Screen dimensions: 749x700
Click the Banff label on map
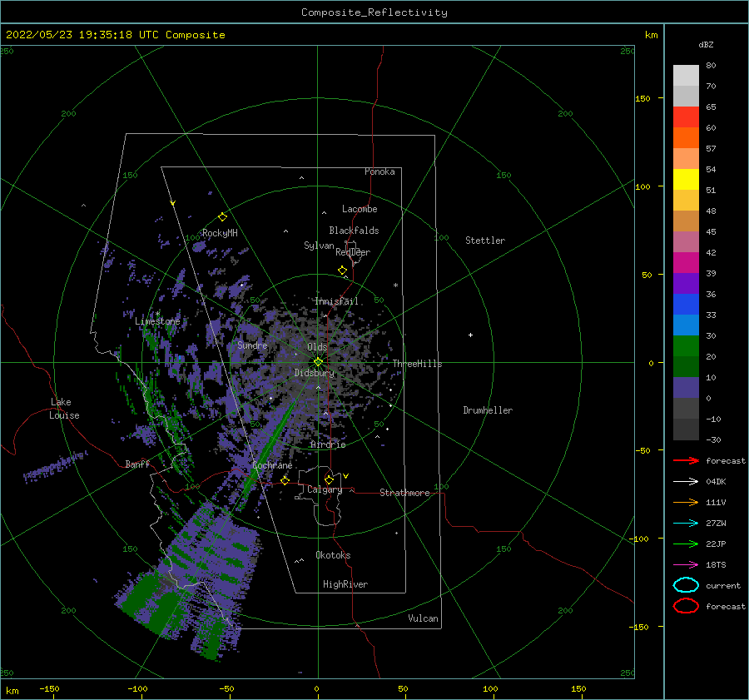(137, 464)
